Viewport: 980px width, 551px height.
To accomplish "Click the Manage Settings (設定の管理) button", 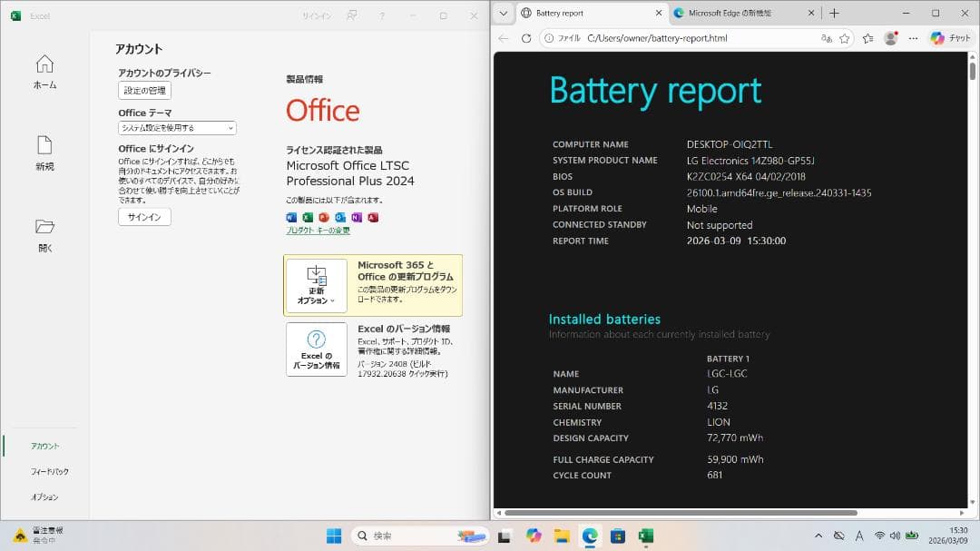I will [144, 91].
